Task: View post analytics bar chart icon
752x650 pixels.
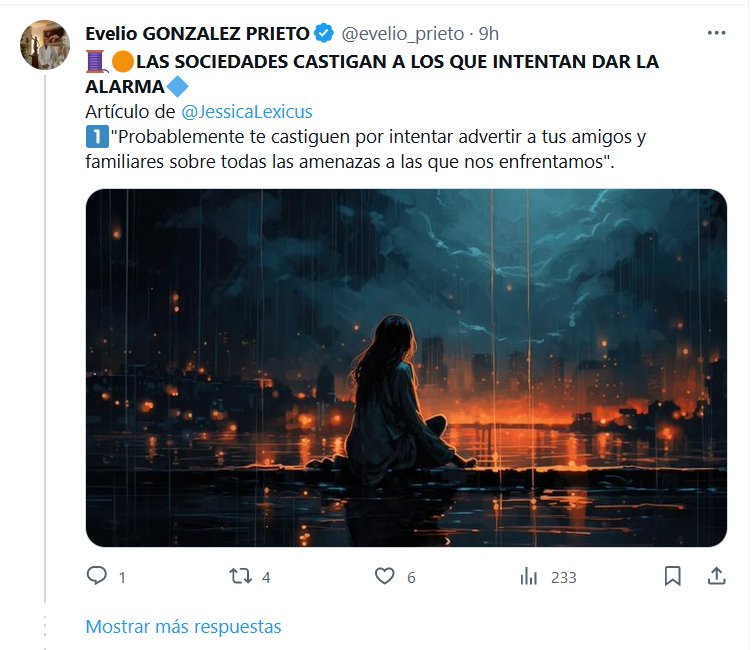Action: pos(529,576)
